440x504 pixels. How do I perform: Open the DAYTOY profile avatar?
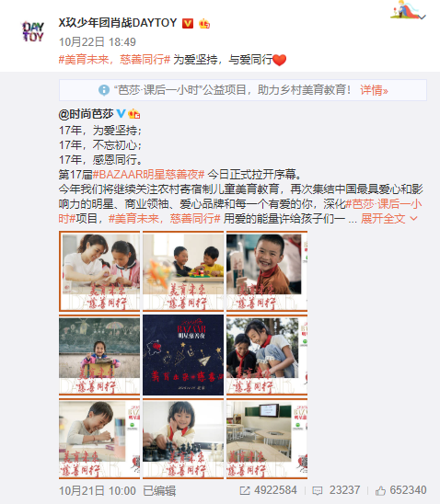pyautogui.click(x=32, y=31)
